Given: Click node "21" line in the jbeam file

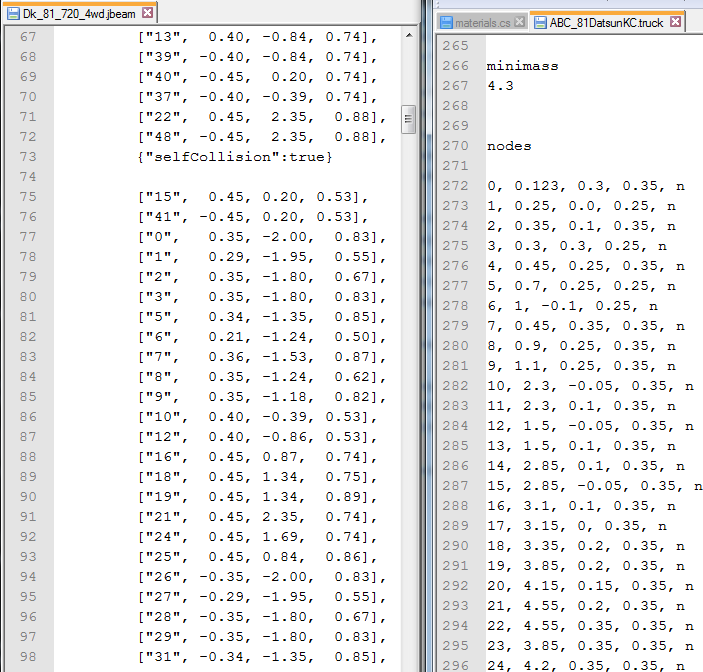Looking at the screenshot, I should click(257, 516).
